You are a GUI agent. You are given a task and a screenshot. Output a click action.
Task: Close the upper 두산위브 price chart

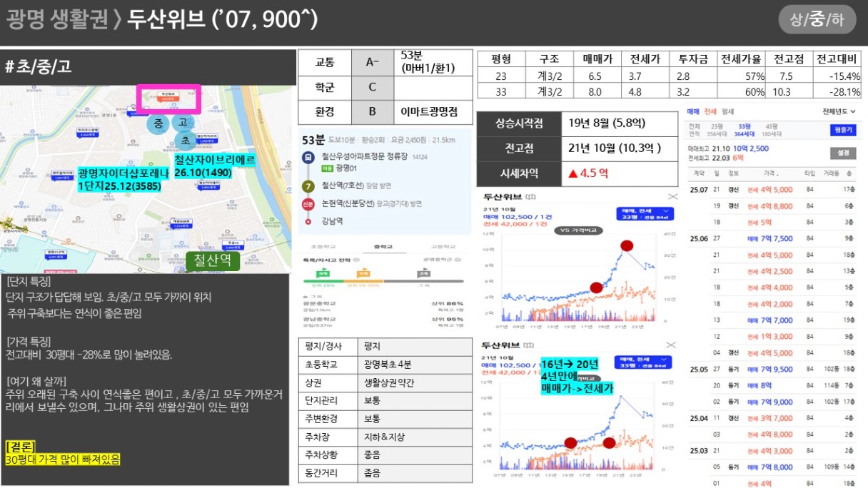672,196
